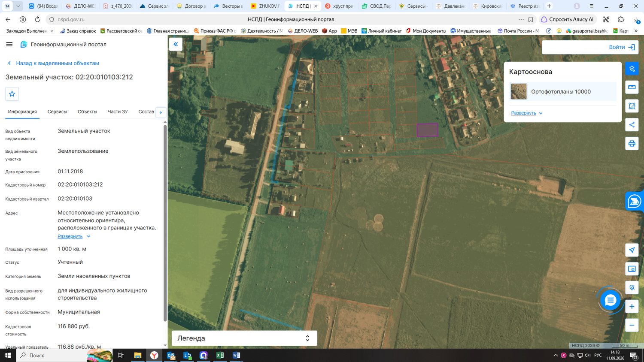Collapse the side panel with double-arrow button
This screenshot has width=644, height=362.
point(176,44)
